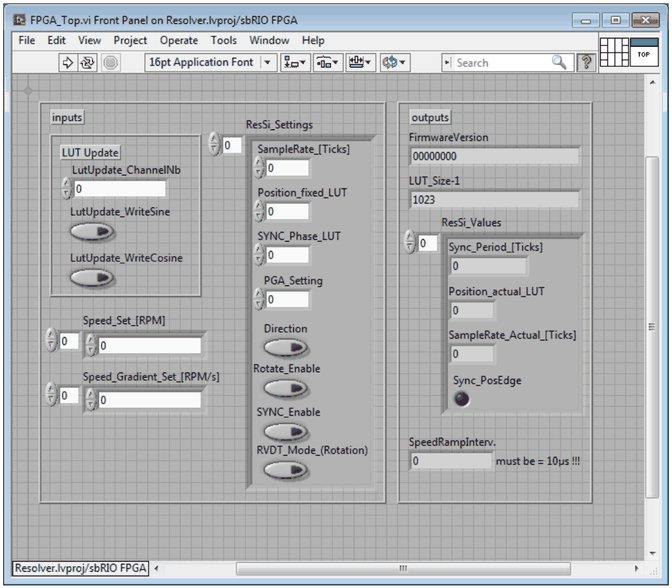Screen dimensions: 672x588
Task: Click the horizontal scrollbar thumb
Action: coord(403,569)
